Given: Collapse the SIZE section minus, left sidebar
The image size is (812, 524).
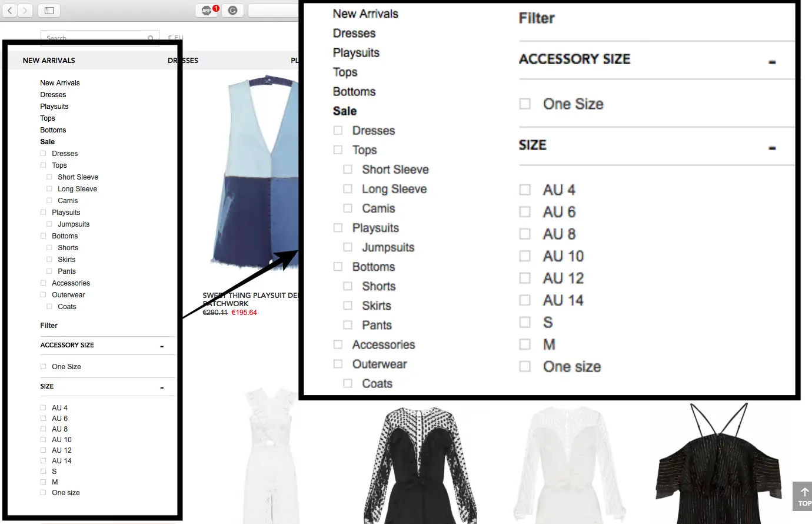Looking at the screenshot, I should click(x=162, y=388).
